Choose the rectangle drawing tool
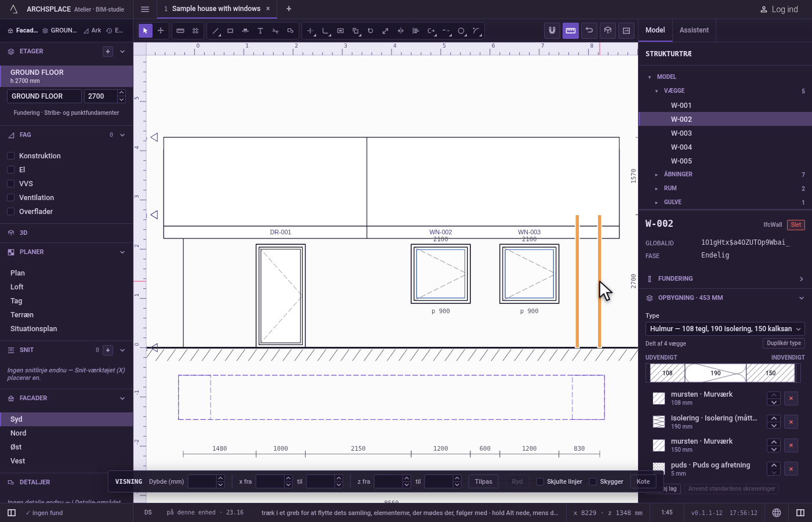The width and height of the screenshot is (812, 522). pyautogui.click(x=230, y=31)
